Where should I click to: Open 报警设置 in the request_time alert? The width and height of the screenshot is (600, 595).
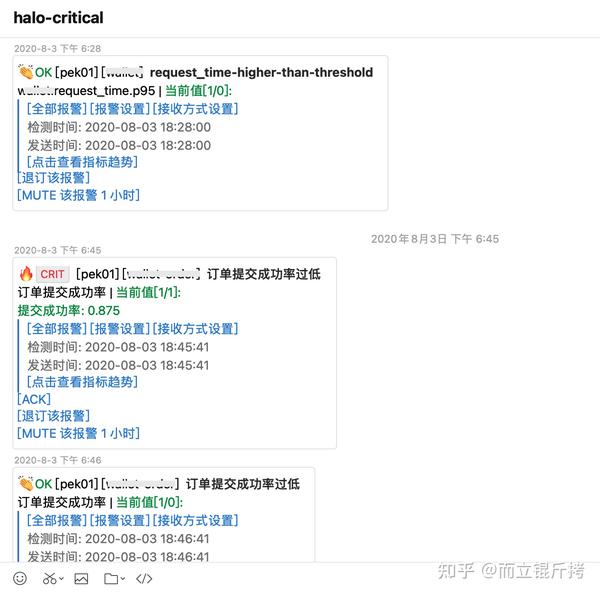pos(119,108)
